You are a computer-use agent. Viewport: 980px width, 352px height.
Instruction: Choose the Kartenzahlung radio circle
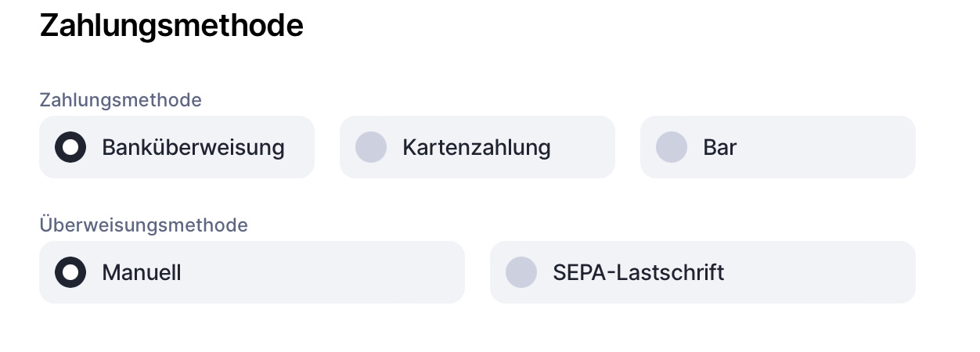point(371,147)
